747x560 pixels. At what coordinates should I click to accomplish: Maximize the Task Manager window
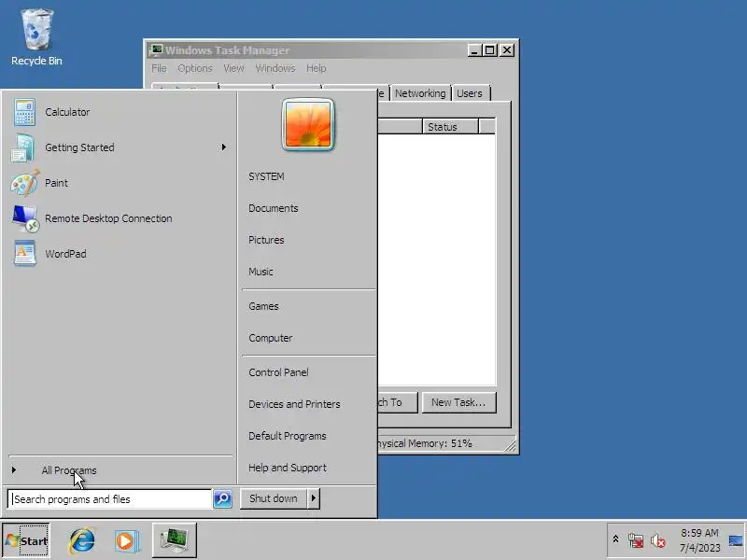click(491, 50)
